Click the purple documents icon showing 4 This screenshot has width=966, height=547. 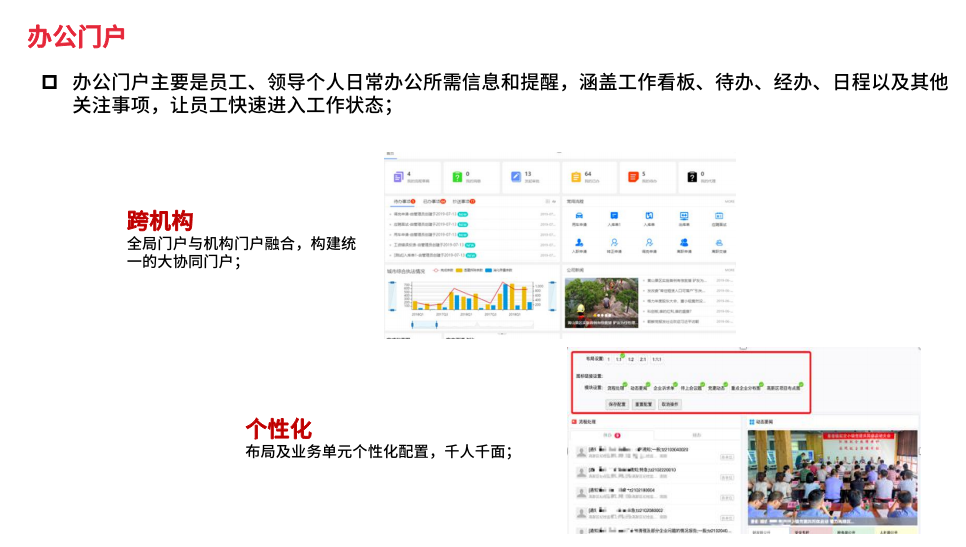pos(399,177)
